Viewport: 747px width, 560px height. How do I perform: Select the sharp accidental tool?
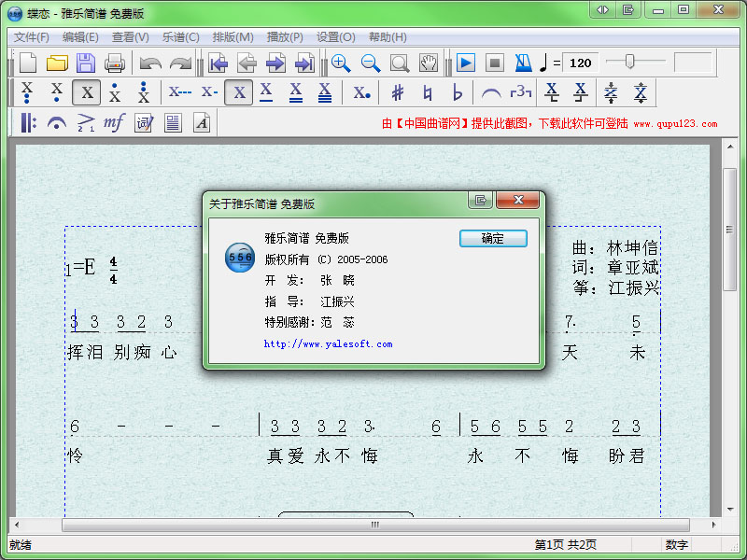pyautogui.click(x=398, y=92)
